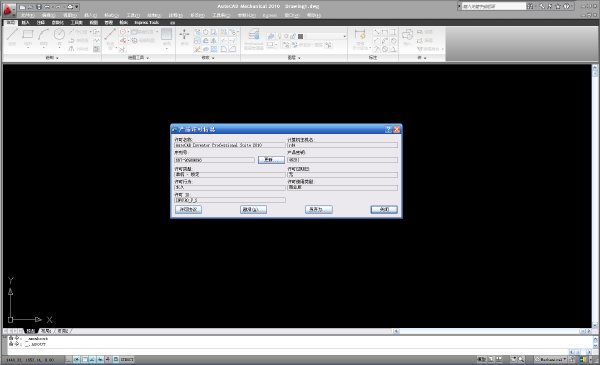Click the Save icon in quick access toolbar
This screenshot has width=600, height=365.
tap(39, 7)
